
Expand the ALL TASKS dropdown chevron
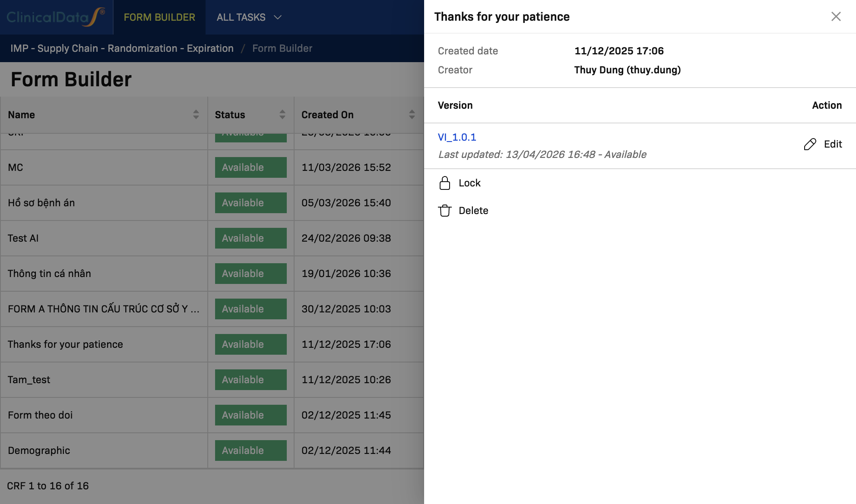coord(278,17)
